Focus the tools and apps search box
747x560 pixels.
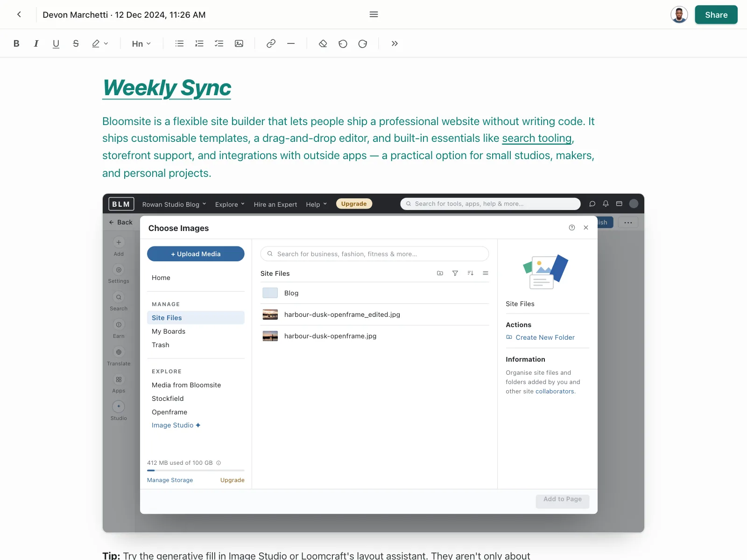[490, 204]
